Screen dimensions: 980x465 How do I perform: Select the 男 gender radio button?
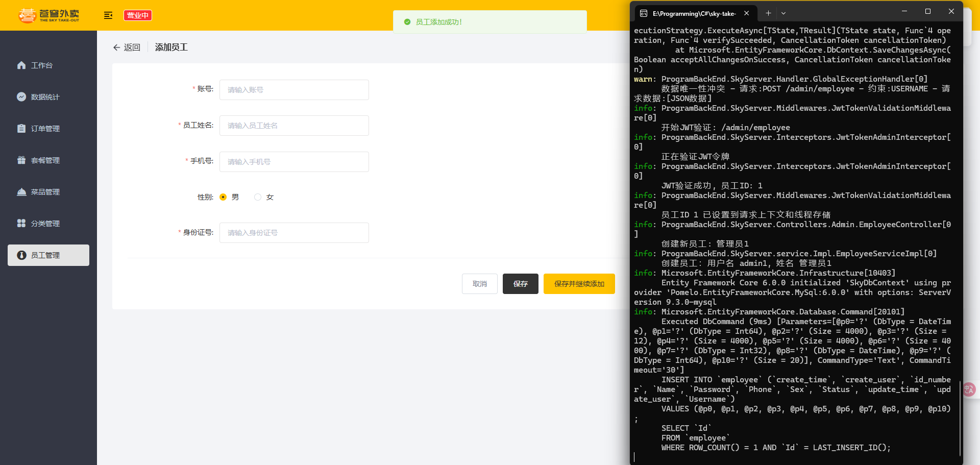(x=223, y=197)
